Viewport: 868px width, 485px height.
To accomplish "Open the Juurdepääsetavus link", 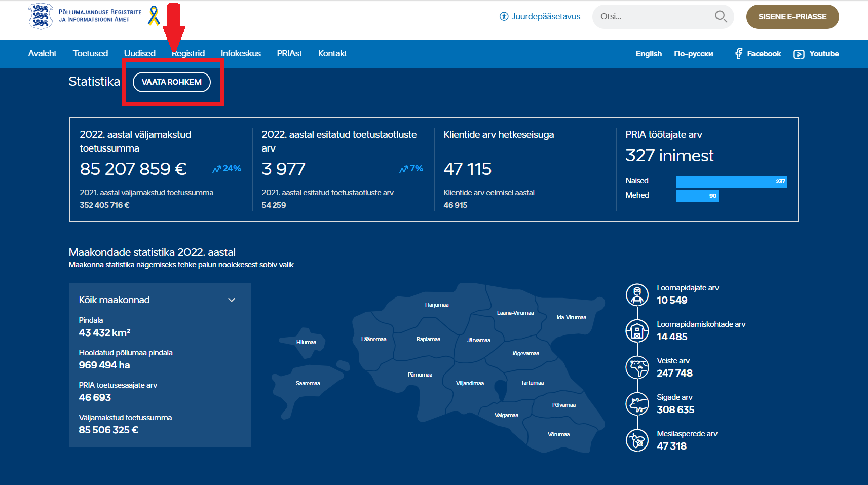I will [546, 17].
